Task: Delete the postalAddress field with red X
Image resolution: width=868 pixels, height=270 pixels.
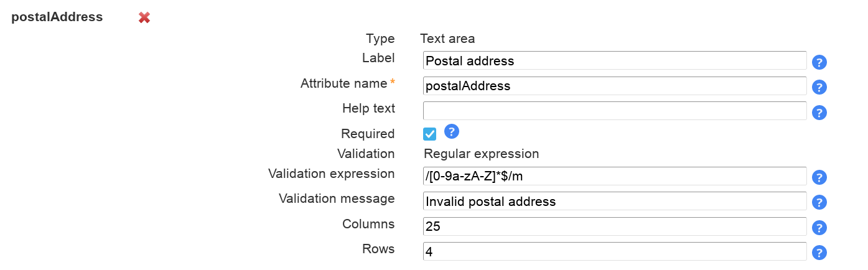Action: 144,17
